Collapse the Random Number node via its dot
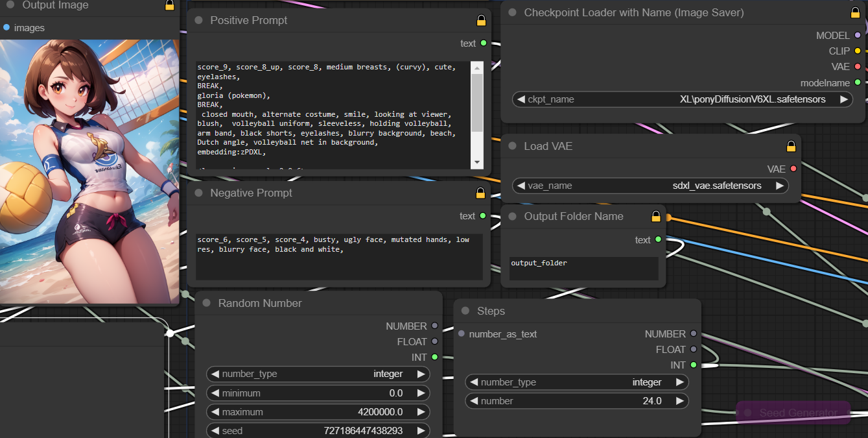Image resolution: width=868 pixels, height=438 pixels. coord(207,303)
